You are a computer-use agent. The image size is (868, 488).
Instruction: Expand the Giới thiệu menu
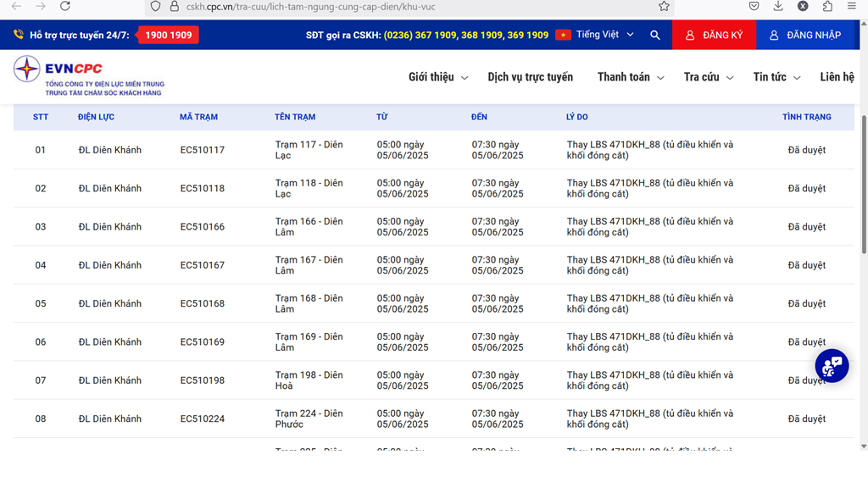coord(437,77)
